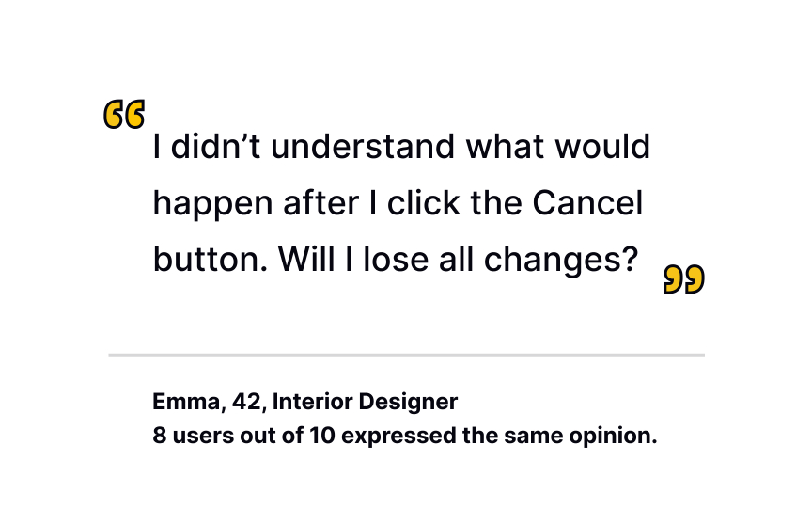Click "Interior Designer" in the attribution
Screen dimensions: 812x508
[x=365, y=402]
